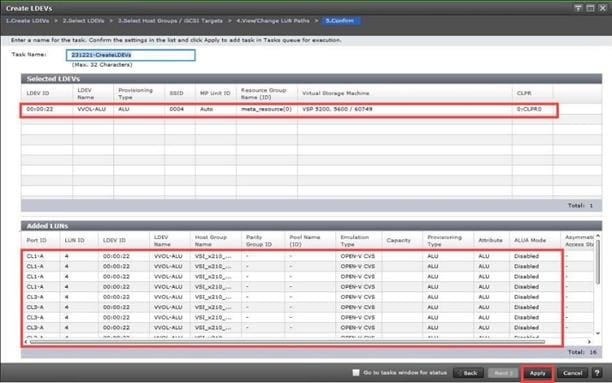The image size is (612, 383).
Task: Click the right arrow of the Added LUNs horizontal scrollbar
Action: [589, 342]
